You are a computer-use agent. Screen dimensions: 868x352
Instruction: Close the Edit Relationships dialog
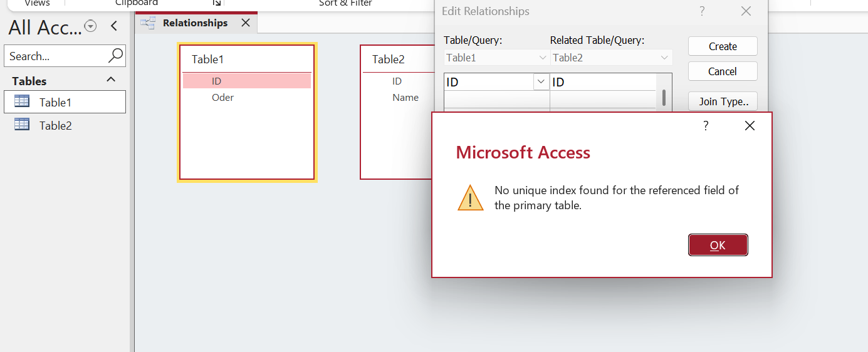pos(746,11)
